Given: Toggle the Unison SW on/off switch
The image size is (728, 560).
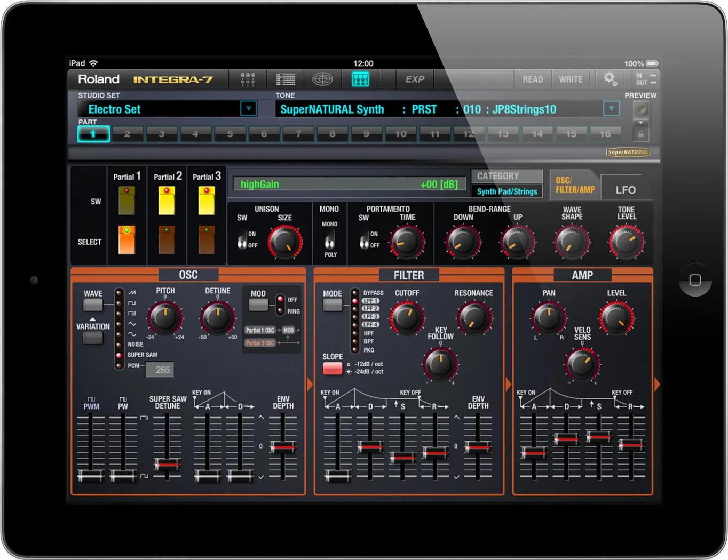Looking at the screenshot, I should tap(242, 239).
